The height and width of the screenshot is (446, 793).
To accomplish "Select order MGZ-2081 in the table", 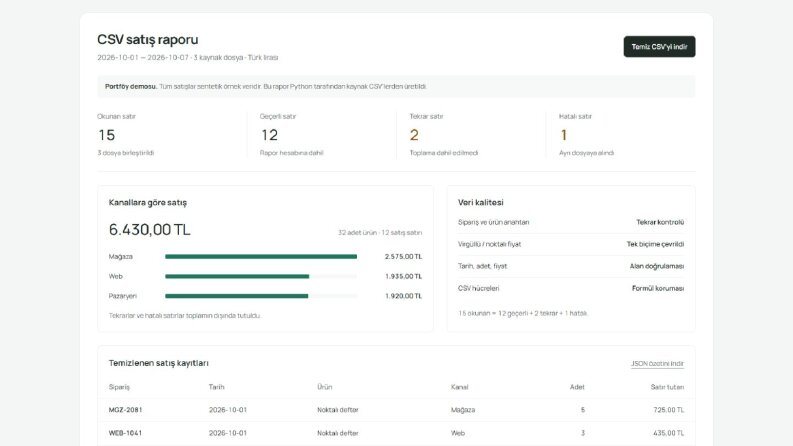I will 125,410.
